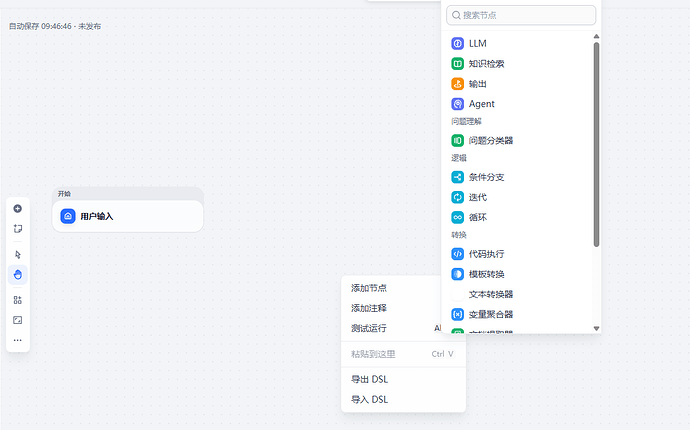
Task: Open 添加节点 in context menu
Action: coord(369,288)
